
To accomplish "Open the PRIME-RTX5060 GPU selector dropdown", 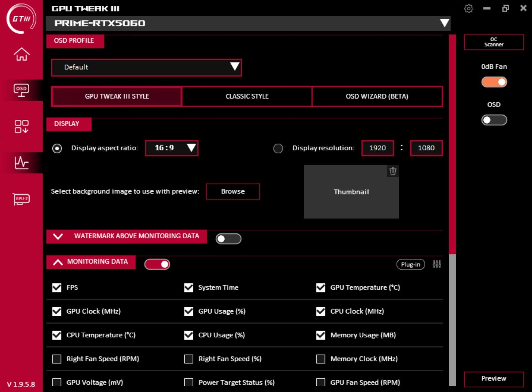I will coord(248,23).
